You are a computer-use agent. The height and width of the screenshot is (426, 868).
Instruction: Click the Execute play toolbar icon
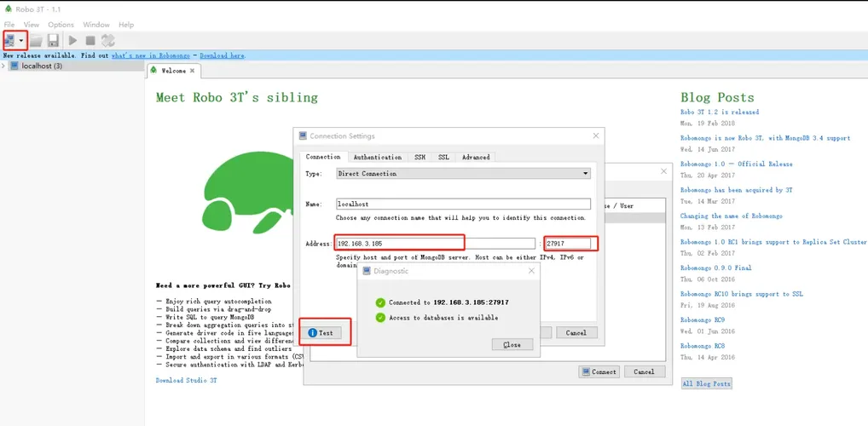[x=72, y=40]
